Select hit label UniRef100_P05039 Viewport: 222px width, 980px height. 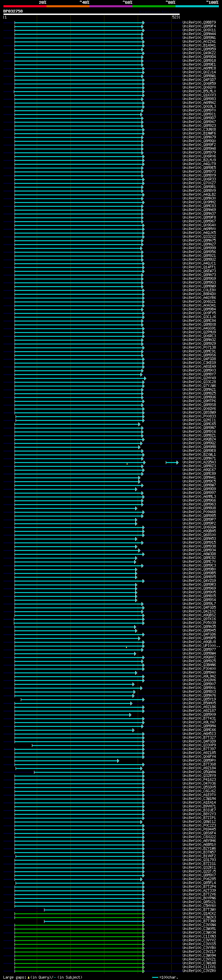coord(199,623)
